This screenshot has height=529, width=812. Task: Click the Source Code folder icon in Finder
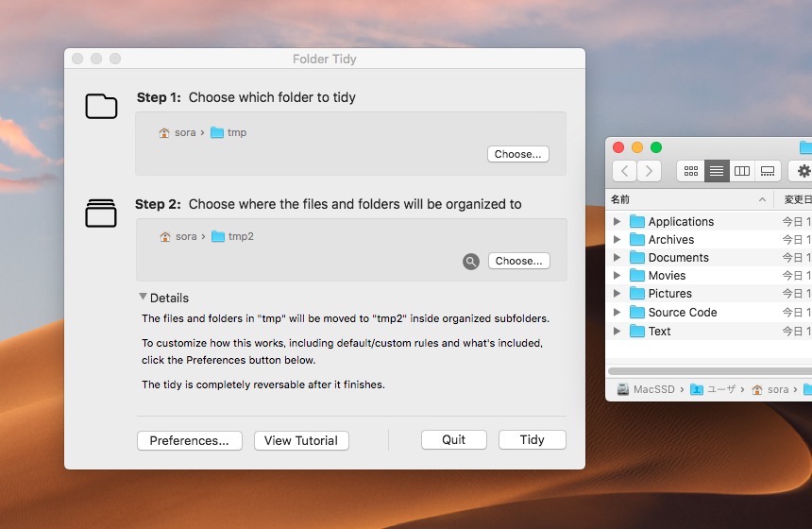(637, 313)
